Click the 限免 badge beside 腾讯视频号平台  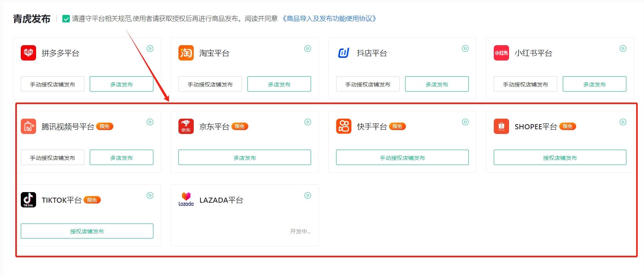pyautogui.click(x=105, y=126)
